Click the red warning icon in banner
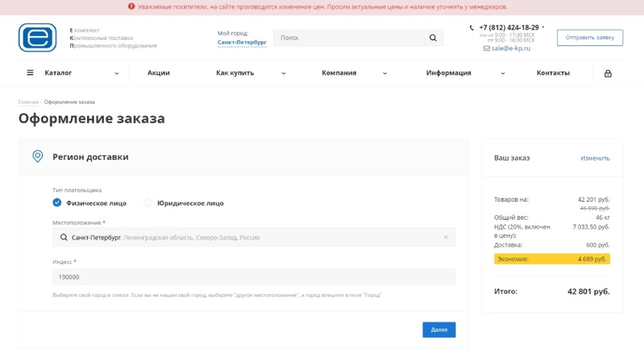The image size is (644, 353). pyautogui.click(x=131, y=6)
